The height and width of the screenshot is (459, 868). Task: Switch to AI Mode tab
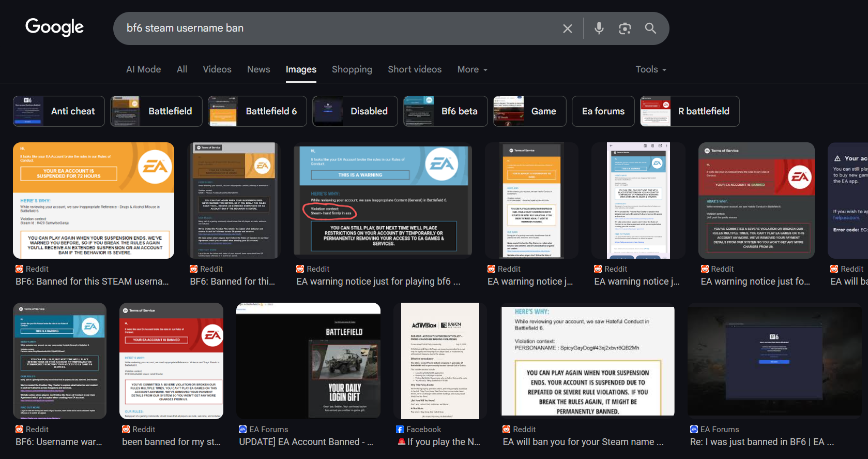tap(144, 69)
